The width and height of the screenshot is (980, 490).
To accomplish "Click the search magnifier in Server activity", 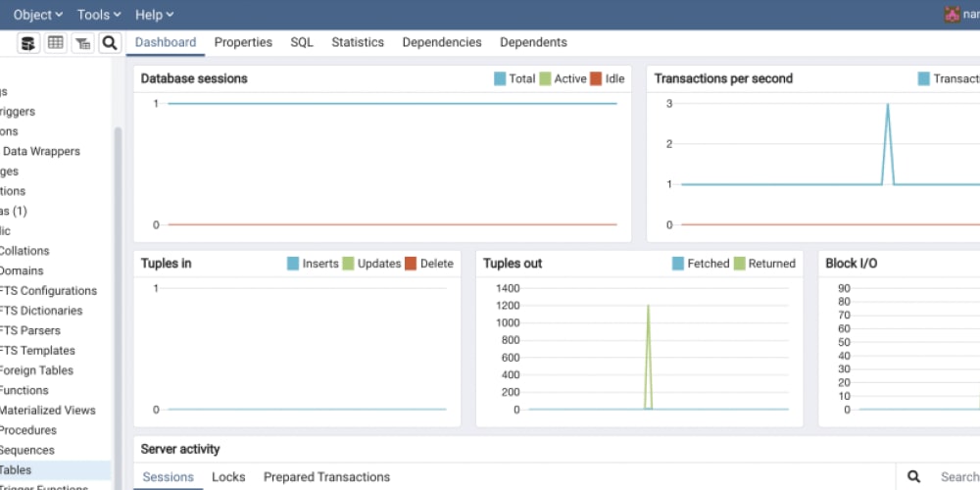I will 913,477.
